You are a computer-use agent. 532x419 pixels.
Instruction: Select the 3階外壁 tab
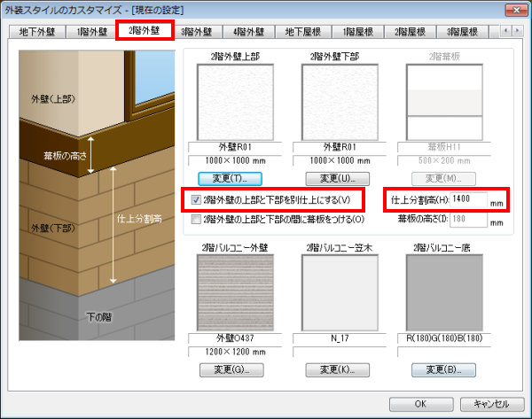[197, 32]
